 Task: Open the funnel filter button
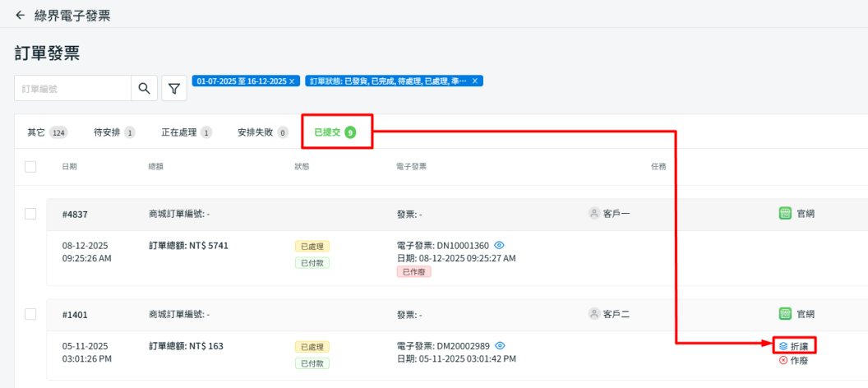(173, 88)
